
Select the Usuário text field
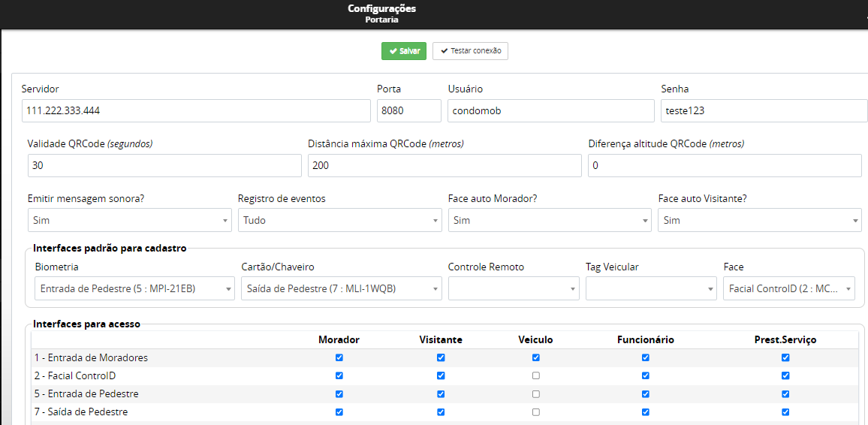[x=550, y=110]
